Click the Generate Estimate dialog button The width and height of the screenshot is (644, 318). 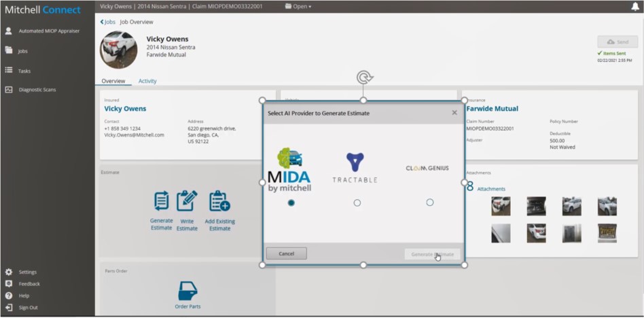(x=432, y=254)
